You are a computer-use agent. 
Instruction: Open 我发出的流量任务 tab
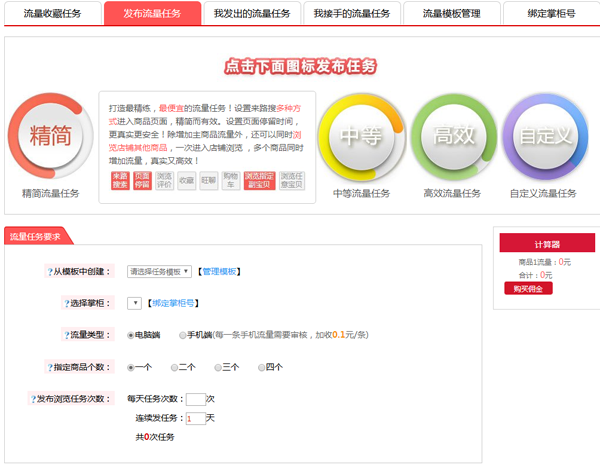[x=252, y=13]
